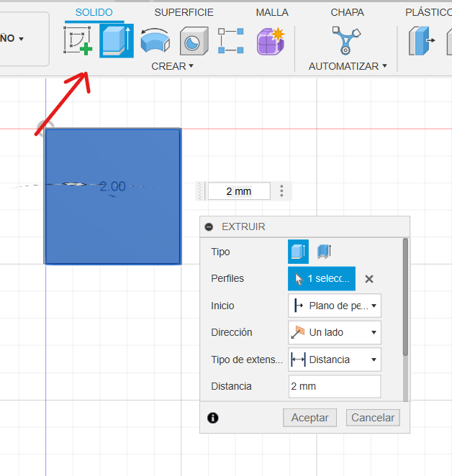Click the EXTRUIR dialog vertical scrollbar
452x476 pixels.
405,298
